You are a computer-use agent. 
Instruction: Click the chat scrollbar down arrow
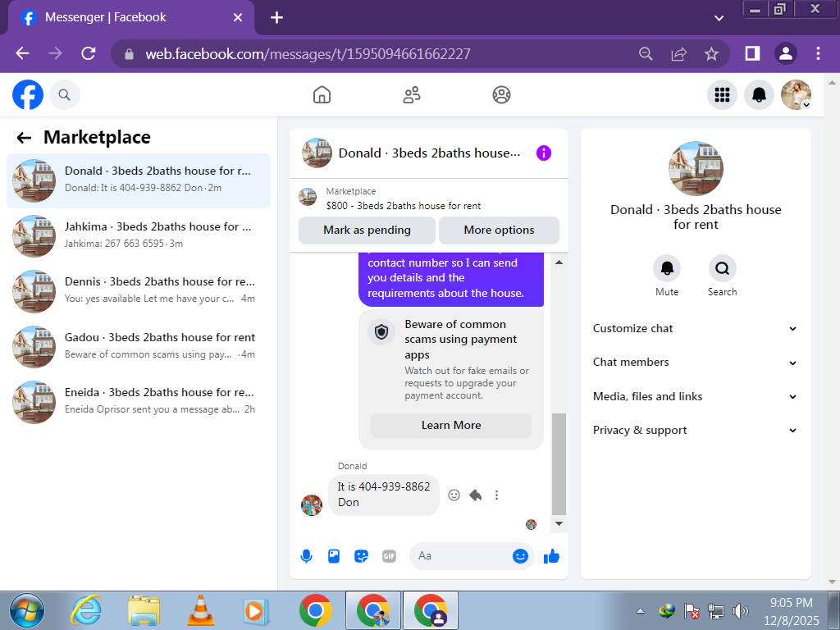pos(559,523)
